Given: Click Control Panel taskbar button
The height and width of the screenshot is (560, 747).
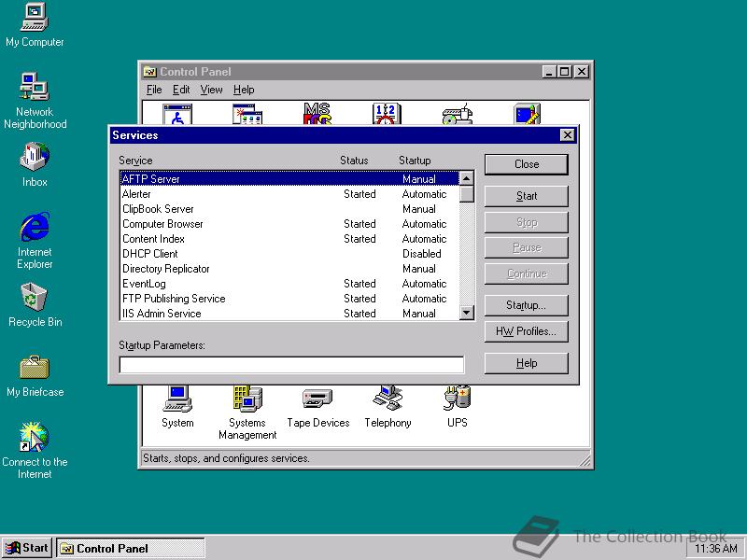Looking at the screenshot, I should [131, 548].
